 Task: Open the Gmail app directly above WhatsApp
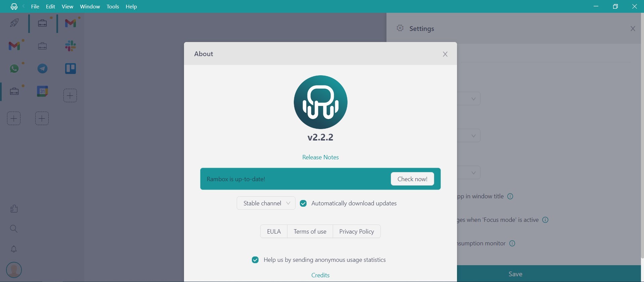[14, 46]
